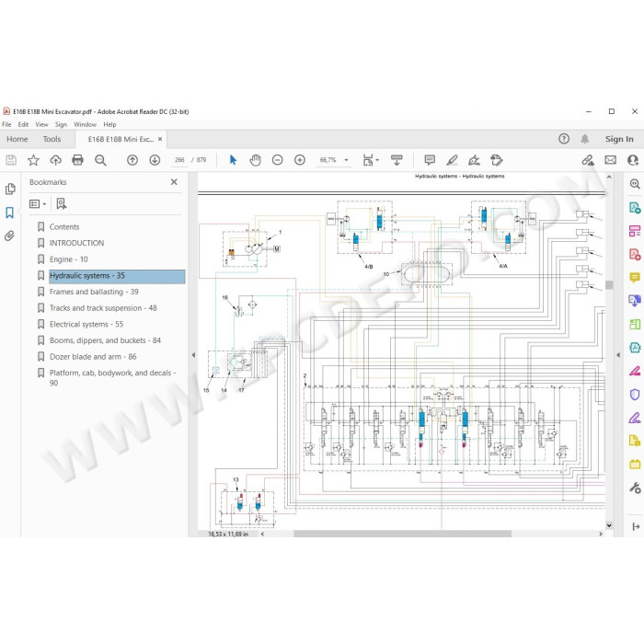
Task: Click the document scroll down arrow
Action: coord(609,525)
